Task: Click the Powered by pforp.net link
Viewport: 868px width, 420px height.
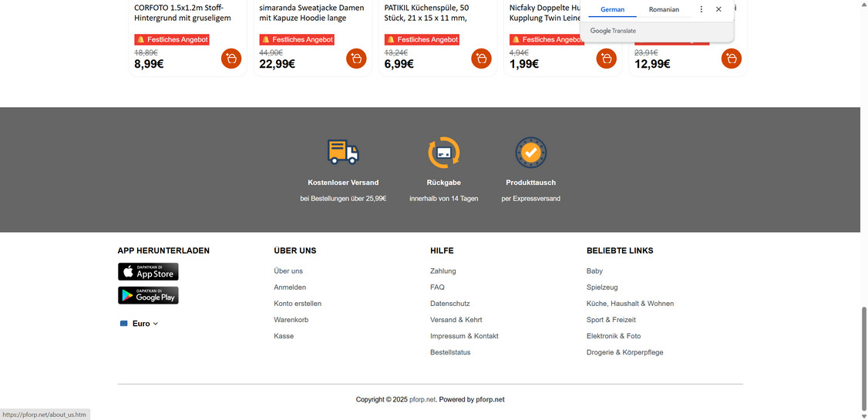Action: click(490, 399)
